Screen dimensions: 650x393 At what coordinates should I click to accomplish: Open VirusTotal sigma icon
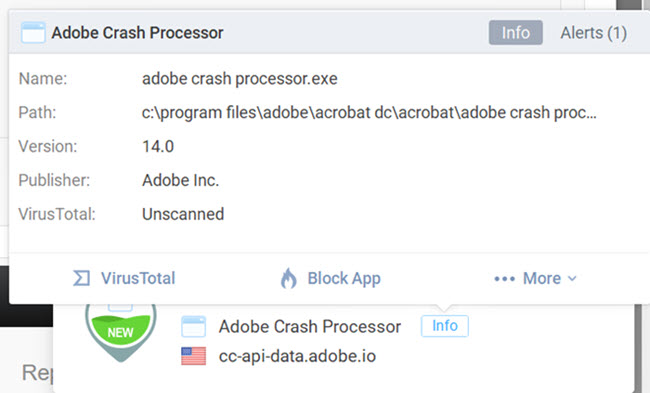coord(81,278)
